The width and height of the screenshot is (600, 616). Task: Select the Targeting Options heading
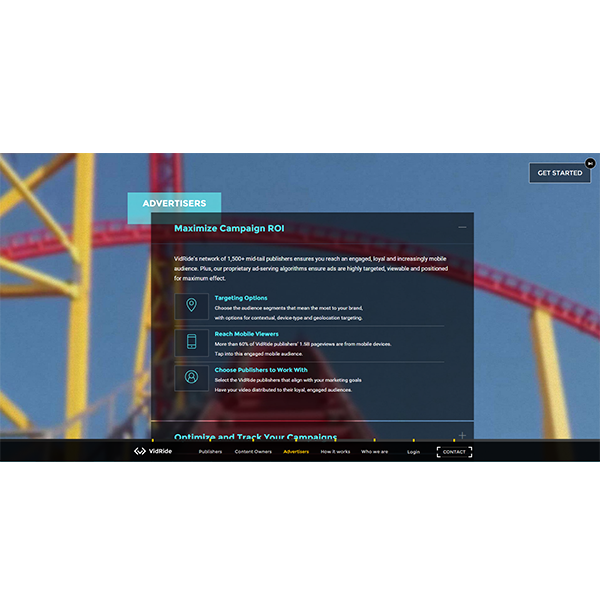click(x=240, y=298)
